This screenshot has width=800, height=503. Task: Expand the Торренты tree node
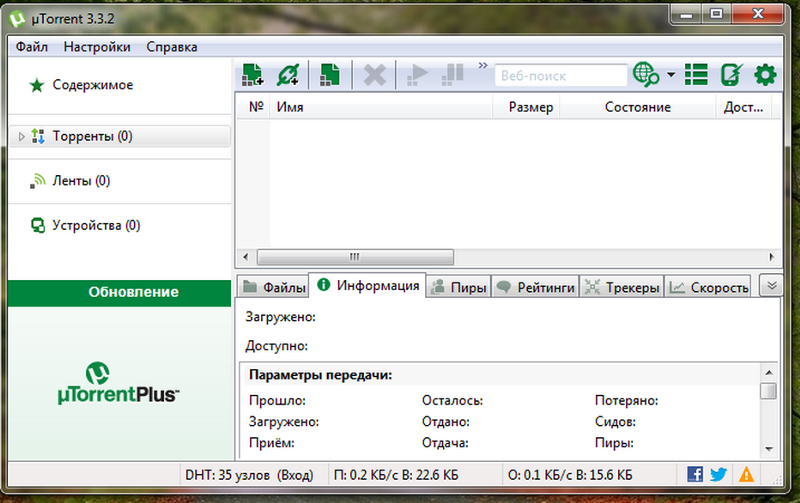pos(21,137)
